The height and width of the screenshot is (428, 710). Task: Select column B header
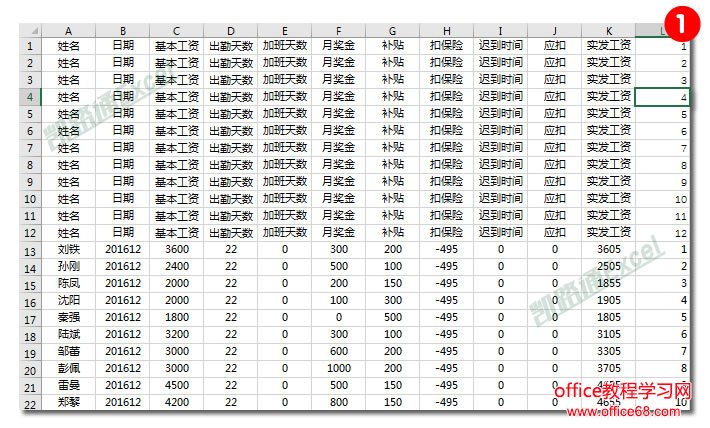coord(123,31)
